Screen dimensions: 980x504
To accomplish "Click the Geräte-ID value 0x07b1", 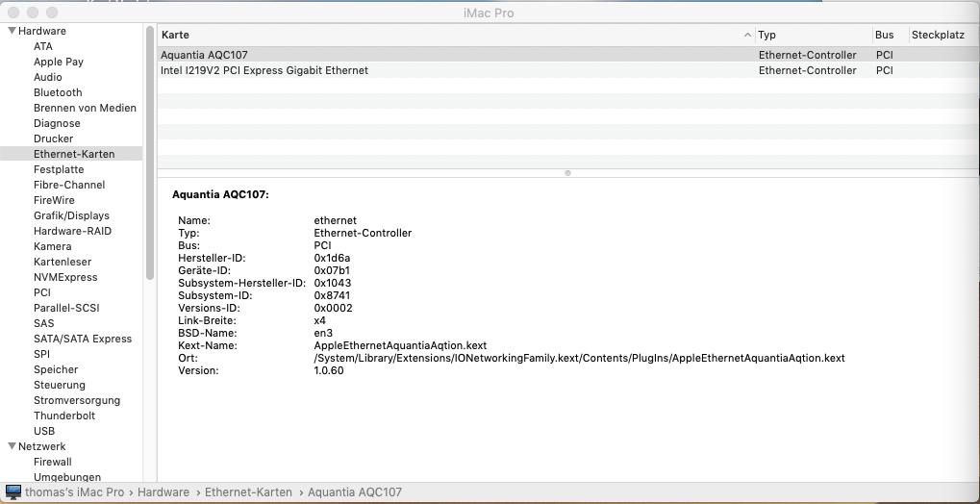I will click(x=332, y=271).
